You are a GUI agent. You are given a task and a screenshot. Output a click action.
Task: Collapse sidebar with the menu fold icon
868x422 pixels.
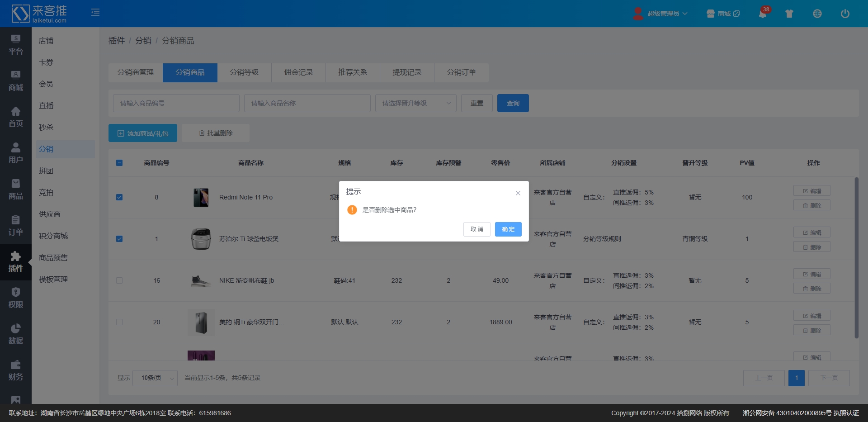[95, 12]
